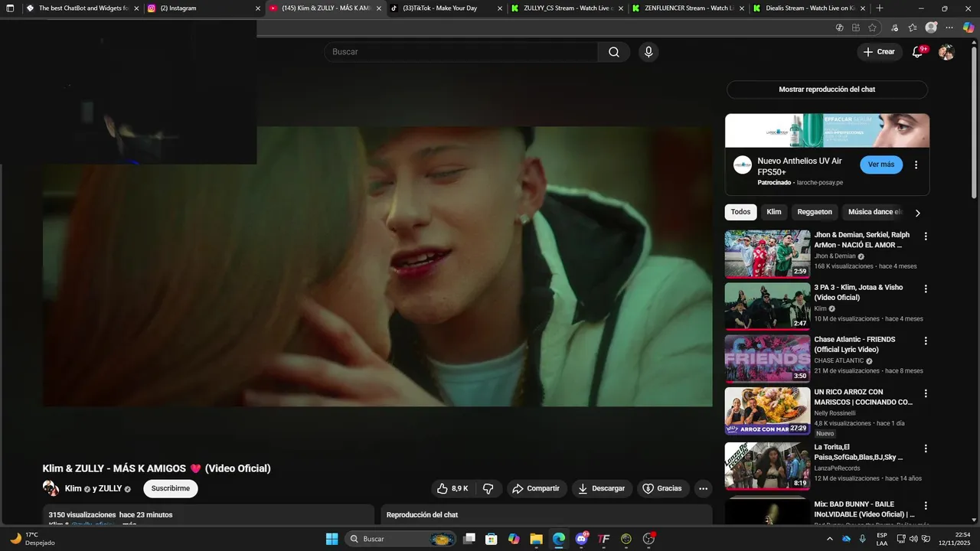980x551 pixels.
Task: Open Copilot sidebar icon in Edge
Action: [969, 28]
